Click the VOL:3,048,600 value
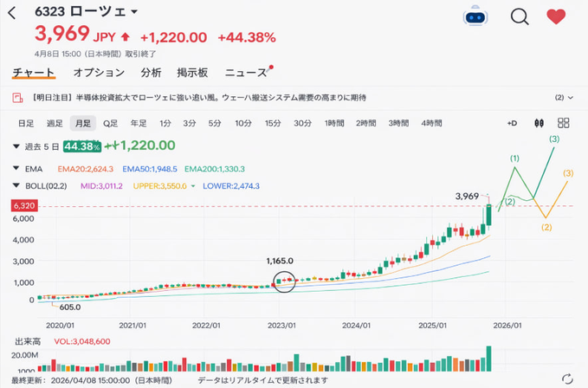 tap(82, 341)
